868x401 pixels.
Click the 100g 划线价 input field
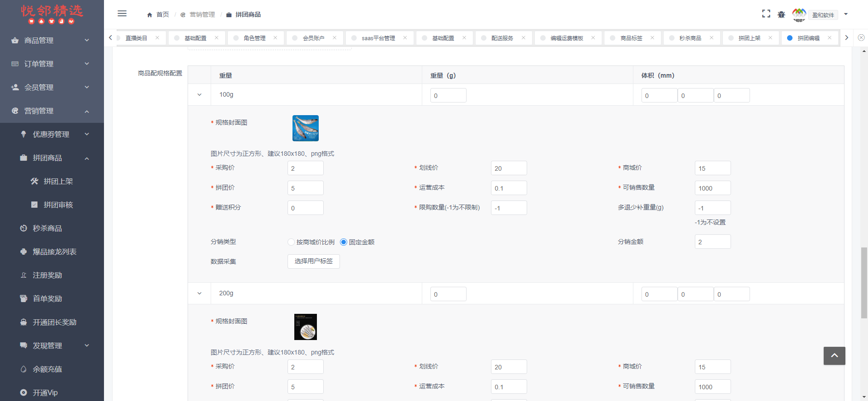click(x=509, y=168)
